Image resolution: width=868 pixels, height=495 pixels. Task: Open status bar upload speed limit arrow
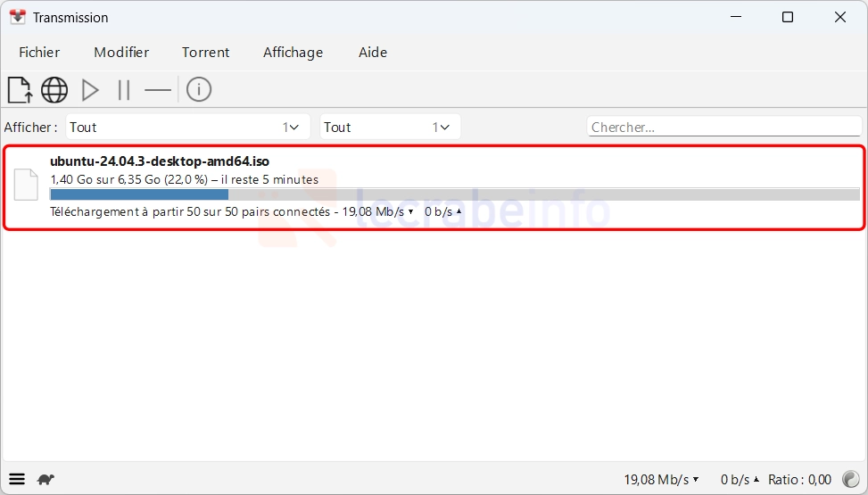[757, 480]
